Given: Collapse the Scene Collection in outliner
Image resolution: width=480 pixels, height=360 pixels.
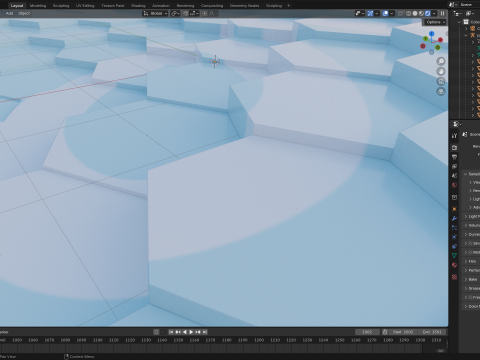Looking at the screenshot, I should [459, 22].
